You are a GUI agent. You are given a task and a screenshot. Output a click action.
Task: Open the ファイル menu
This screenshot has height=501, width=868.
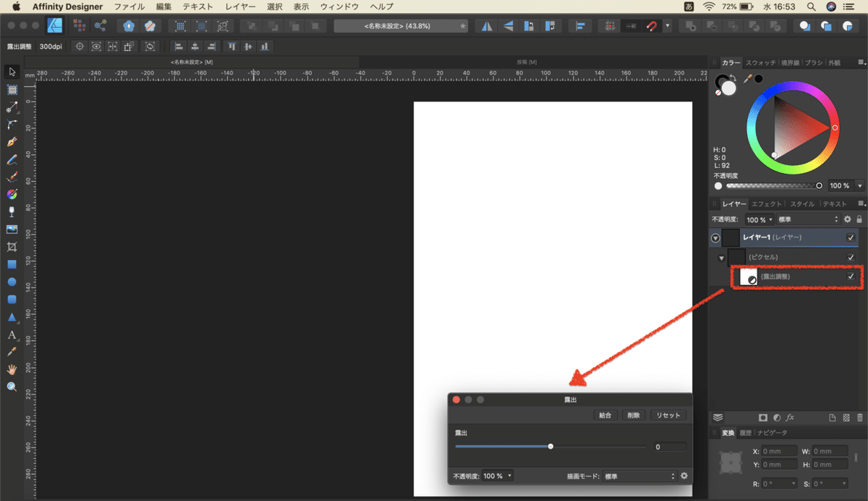[129, 6]
